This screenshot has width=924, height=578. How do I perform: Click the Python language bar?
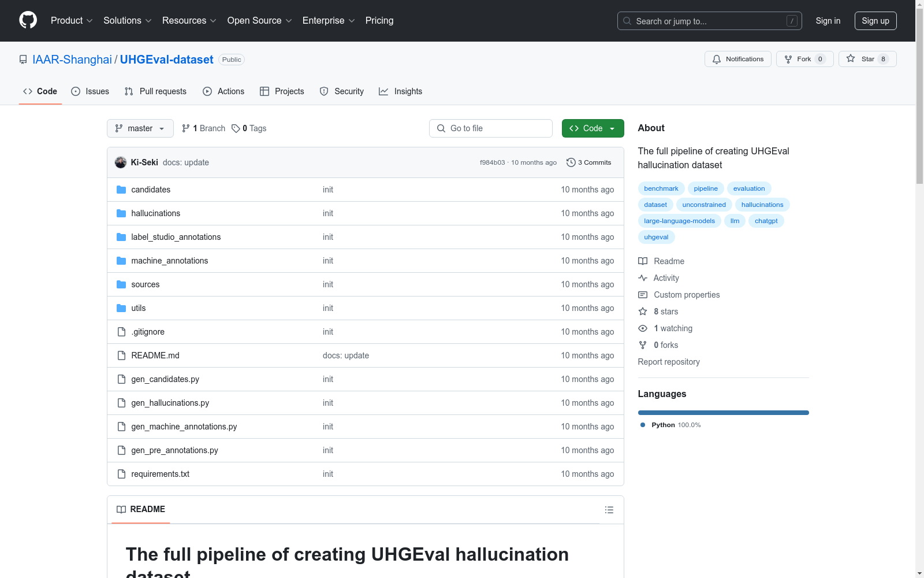coord(724,413)
